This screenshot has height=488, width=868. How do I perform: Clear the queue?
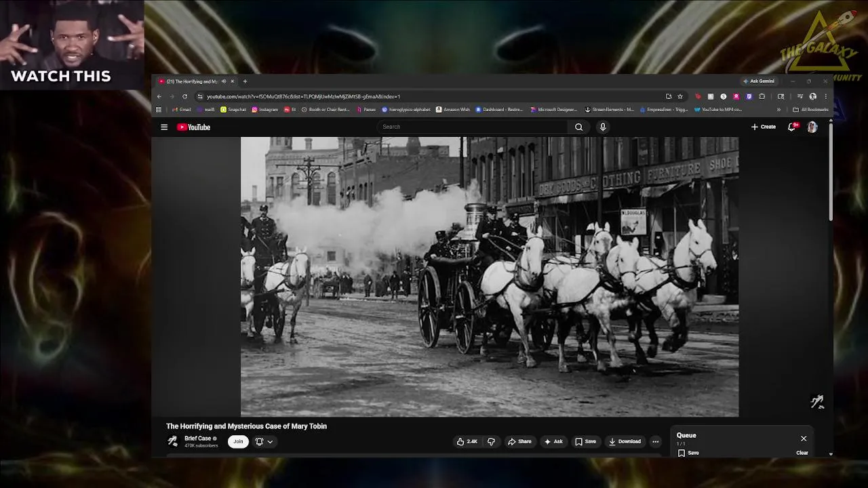[x=802, y=453]
